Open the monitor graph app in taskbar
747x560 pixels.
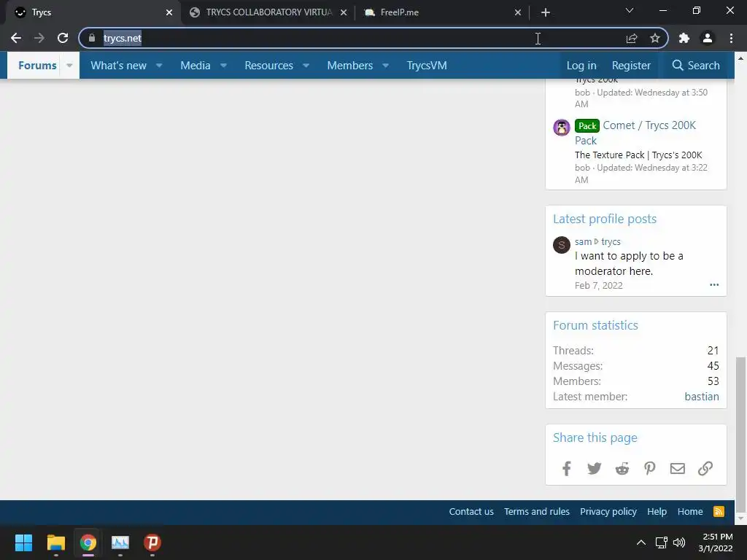(x=120, y=542)
